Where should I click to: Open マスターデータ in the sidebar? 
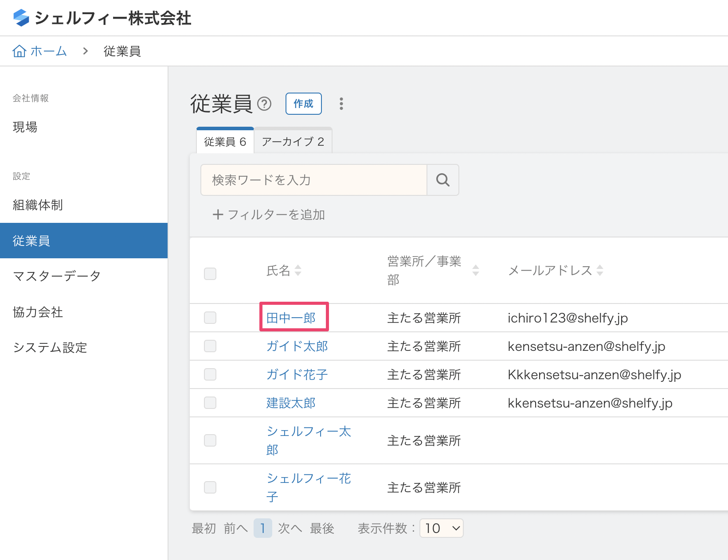point(57,276)
